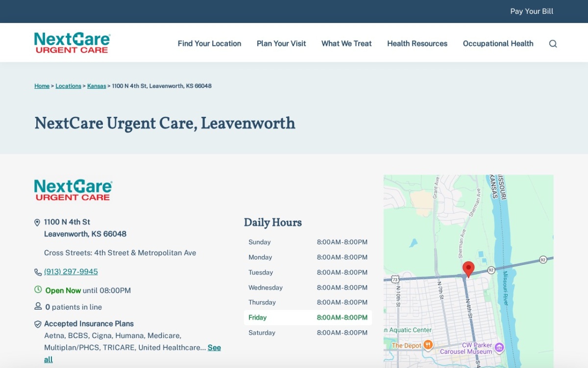Viewport: 588px width, 368px height.
Task: Open the Health Resources menu
Action: tap(417, 44)
